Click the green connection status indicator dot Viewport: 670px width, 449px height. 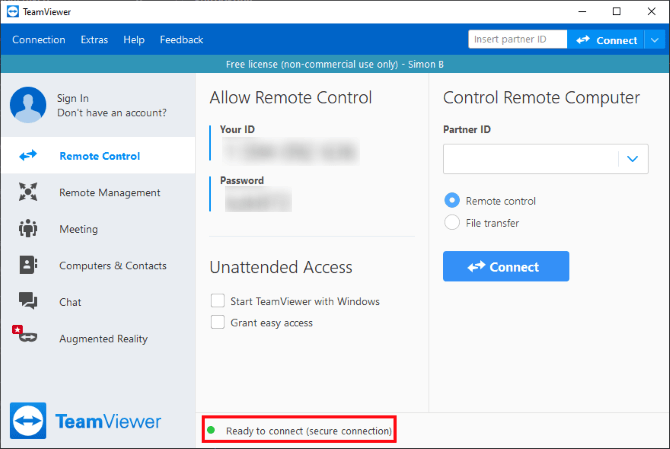211,430
